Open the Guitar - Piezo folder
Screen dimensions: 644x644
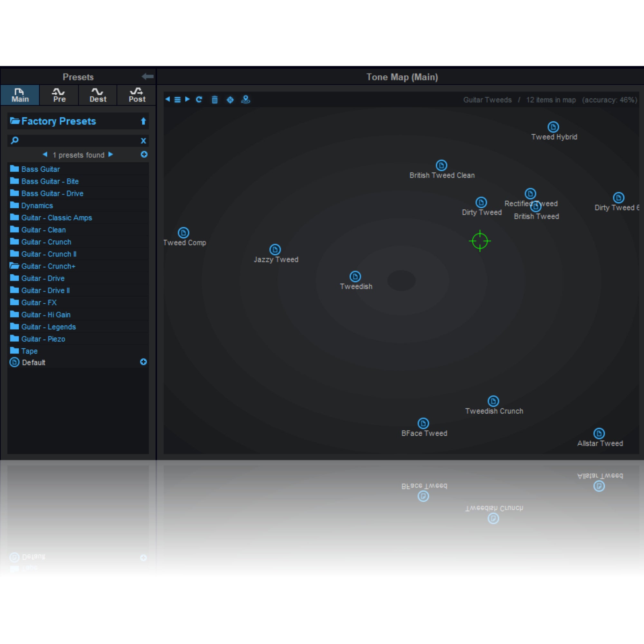[x=78, y=339]
